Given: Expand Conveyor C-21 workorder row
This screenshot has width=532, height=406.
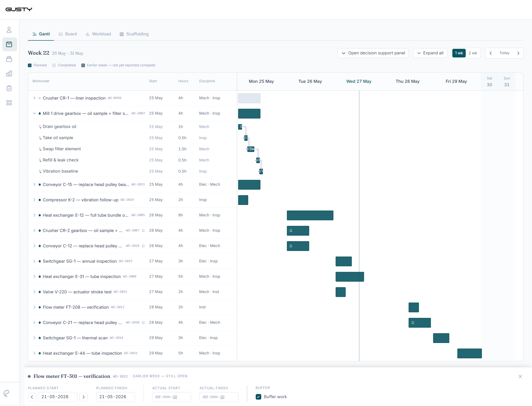Looking at the screenshot, I should (34, 323).
